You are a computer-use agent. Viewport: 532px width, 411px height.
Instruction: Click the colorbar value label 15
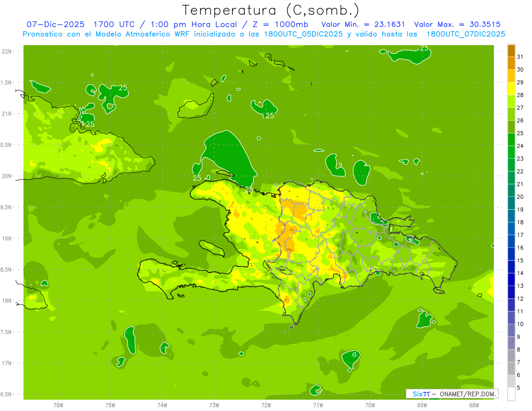[x=520, y=261]
